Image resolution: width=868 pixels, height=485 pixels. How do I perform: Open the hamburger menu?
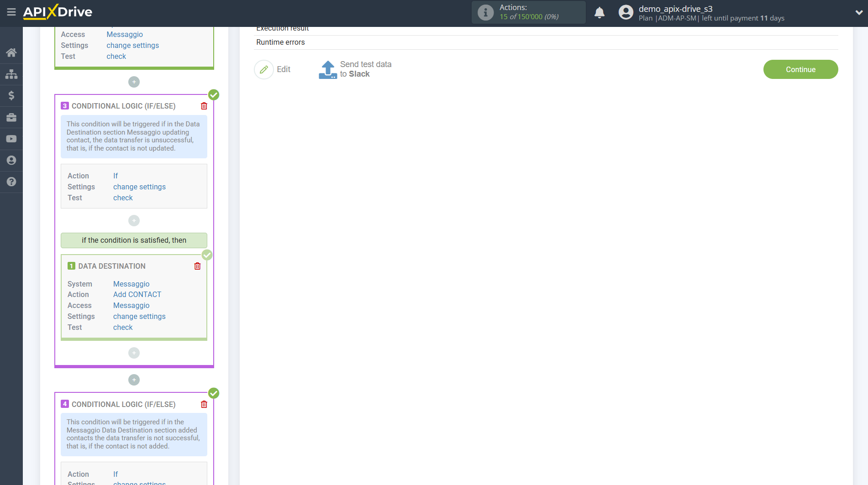pos(11,12)
